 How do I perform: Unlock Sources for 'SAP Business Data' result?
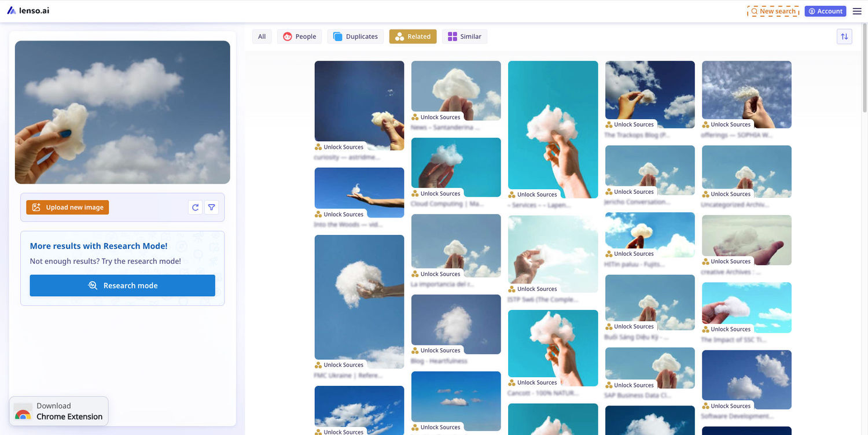[630, 385]
